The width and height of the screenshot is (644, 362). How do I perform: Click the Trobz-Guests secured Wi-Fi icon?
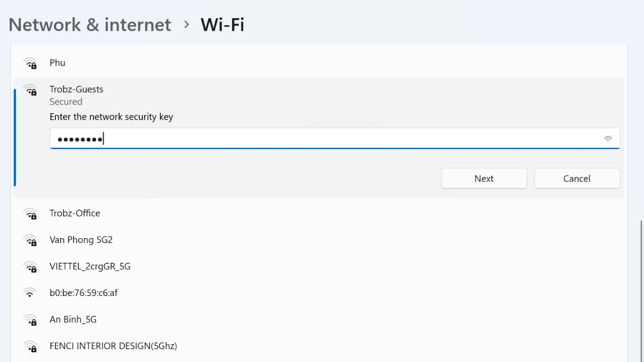coord(30,90)
